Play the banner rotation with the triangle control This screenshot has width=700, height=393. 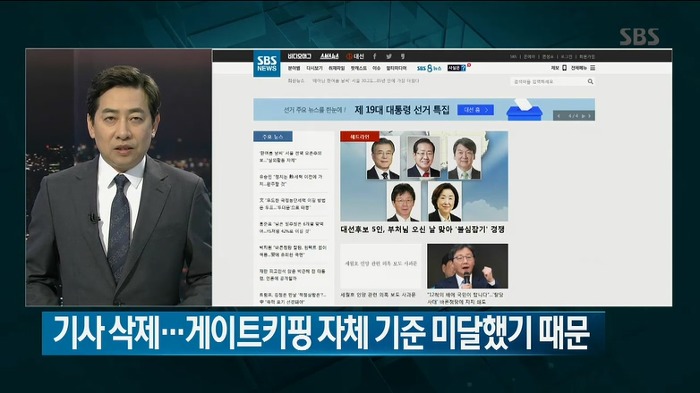pos(583,116)
